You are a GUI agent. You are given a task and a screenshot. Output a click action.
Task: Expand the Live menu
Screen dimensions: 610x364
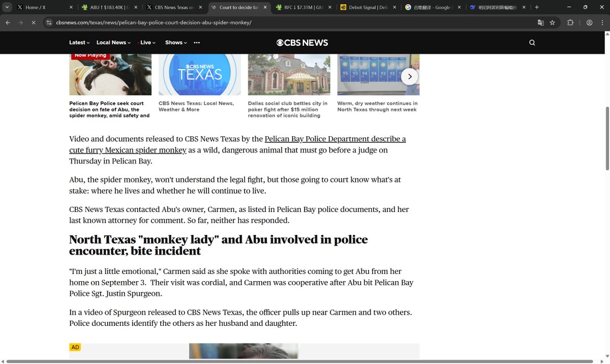point(147,43)
